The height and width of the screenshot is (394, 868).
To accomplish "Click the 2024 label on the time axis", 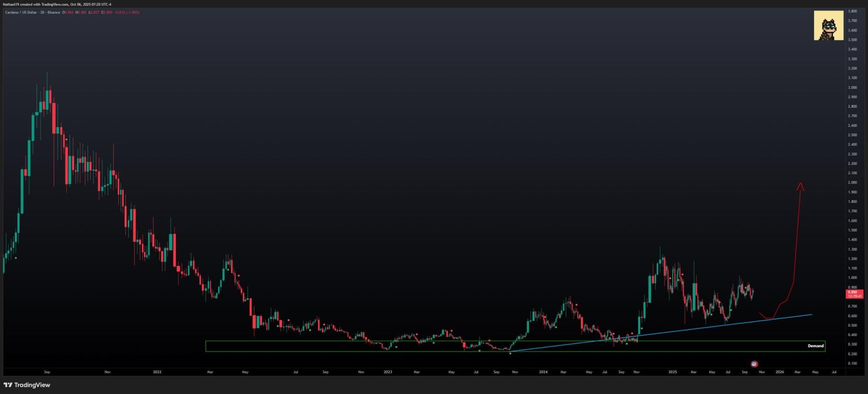I will tap(543, 372).
